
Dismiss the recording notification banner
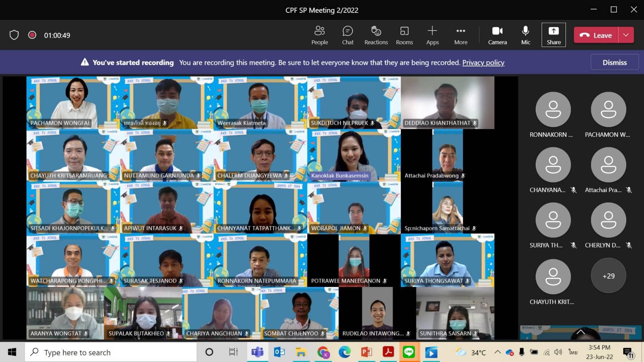[614, 62]
